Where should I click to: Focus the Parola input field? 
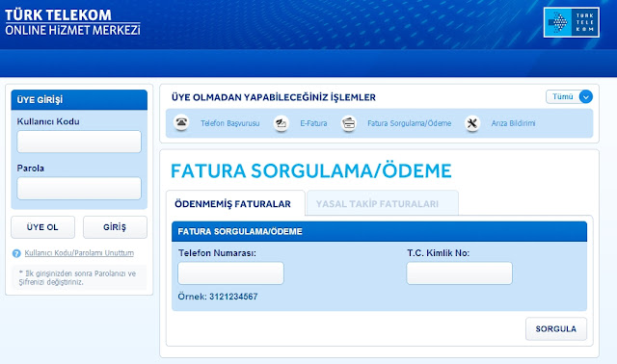pos(79,189)
